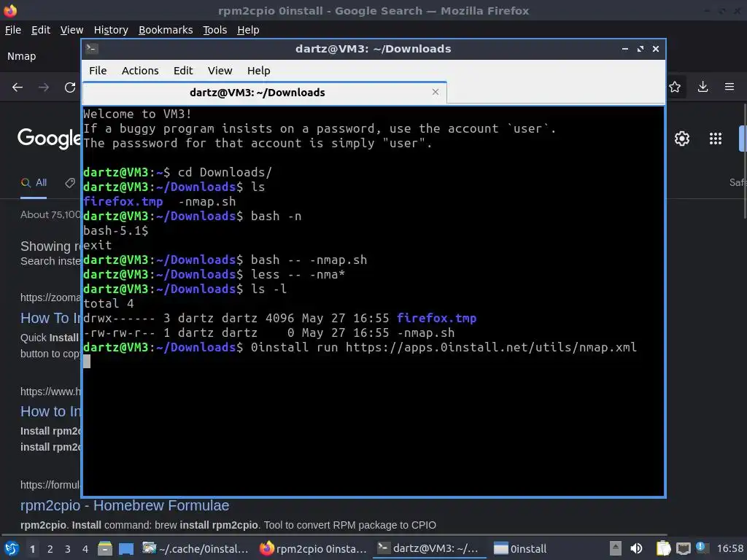Open Firefox File menu

pyautogui.click(x=13, y=30)
